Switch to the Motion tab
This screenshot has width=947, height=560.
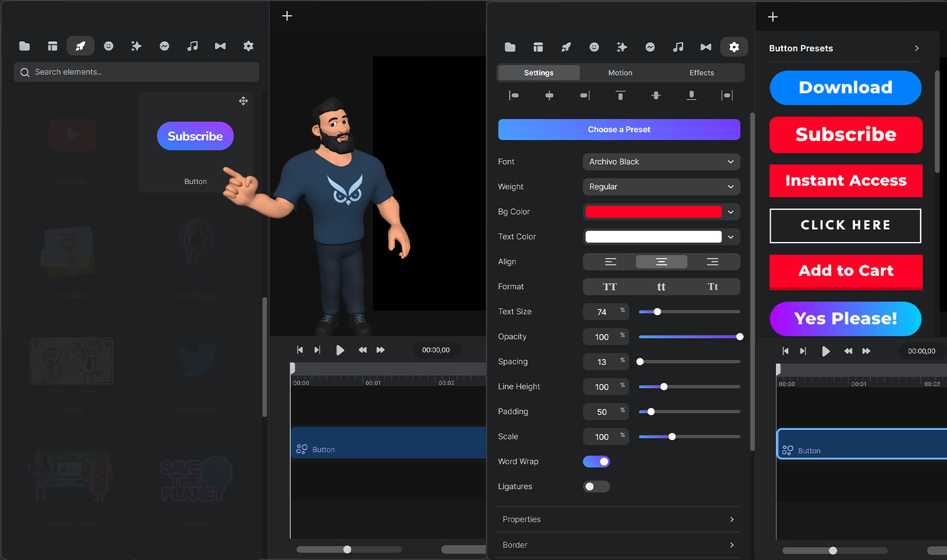coord(620,73)
